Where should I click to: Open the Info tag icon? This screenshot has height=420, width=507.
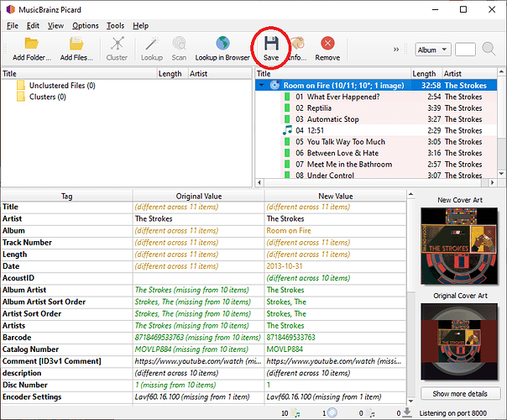pyautogui.click(x=298, y=44)
